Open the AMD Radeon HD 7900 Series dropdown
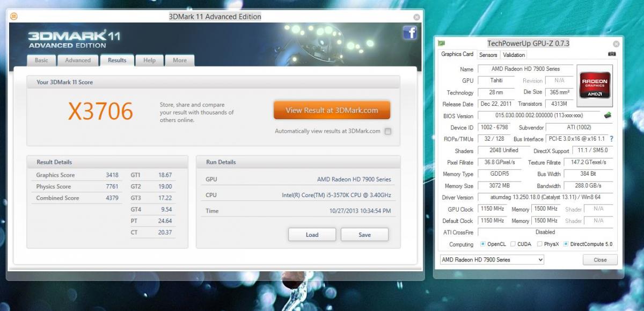Image resolution: width=644 pixels, height=311 pixels. [492, 259]
